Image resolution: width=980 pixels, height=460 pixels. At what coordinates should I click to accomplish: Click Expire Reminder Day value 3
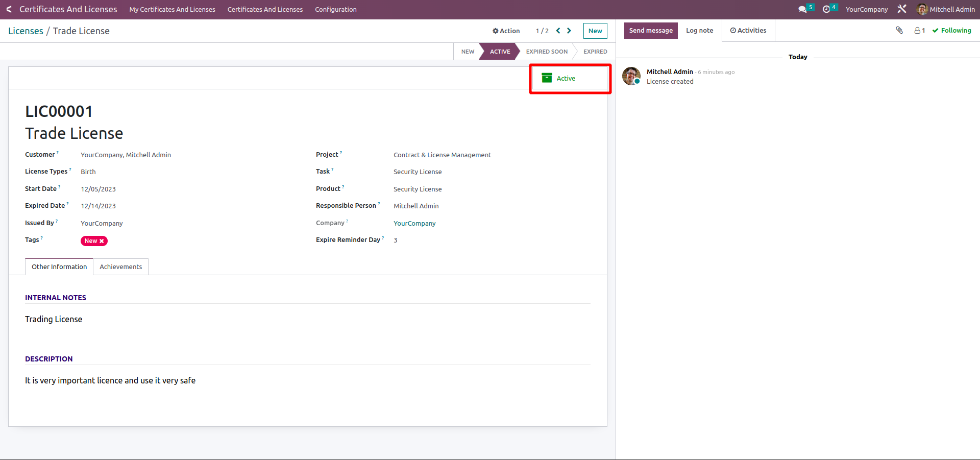click(395, 240)
